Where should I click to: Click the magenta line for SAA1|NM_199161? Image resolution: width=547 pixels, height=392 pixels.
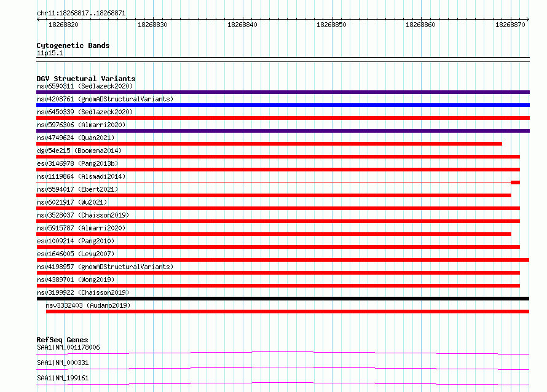point(283,383)
